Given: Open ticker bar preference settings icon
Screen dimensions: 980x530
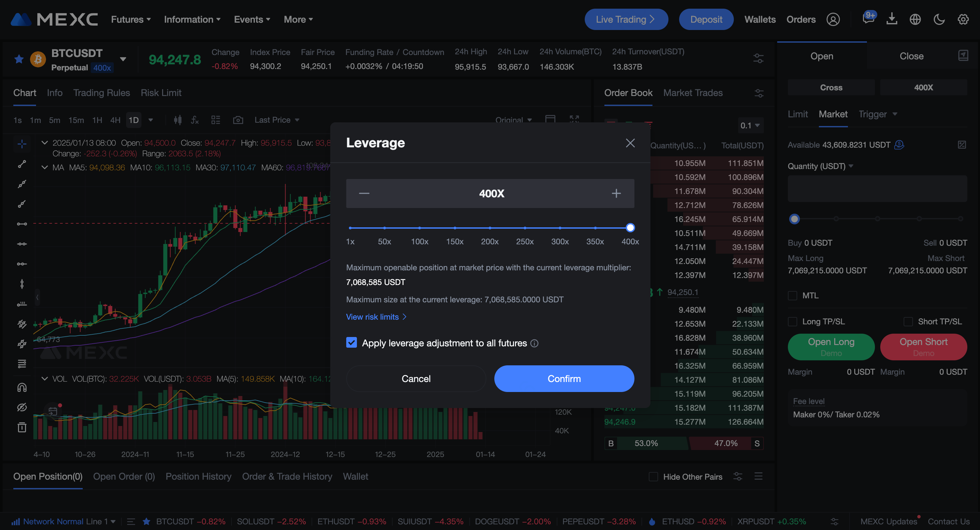Looking at the screenshot, I should 759,59.
